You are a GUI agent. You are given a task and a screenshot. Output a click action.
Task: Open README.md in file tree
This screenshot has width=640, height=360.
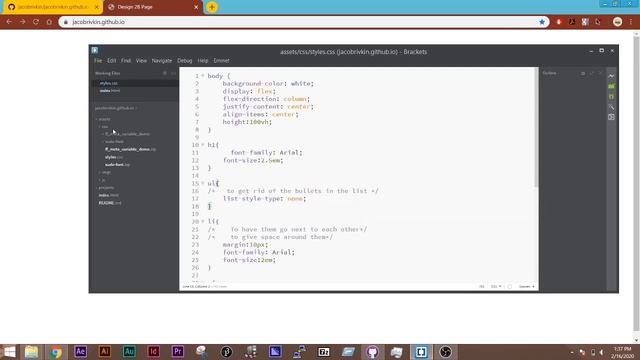[x=110, y=203]
